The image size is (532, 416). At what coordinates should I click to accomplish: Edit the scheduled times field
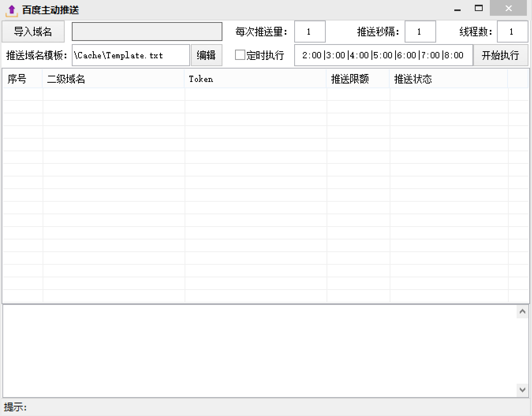pos(383,55)
